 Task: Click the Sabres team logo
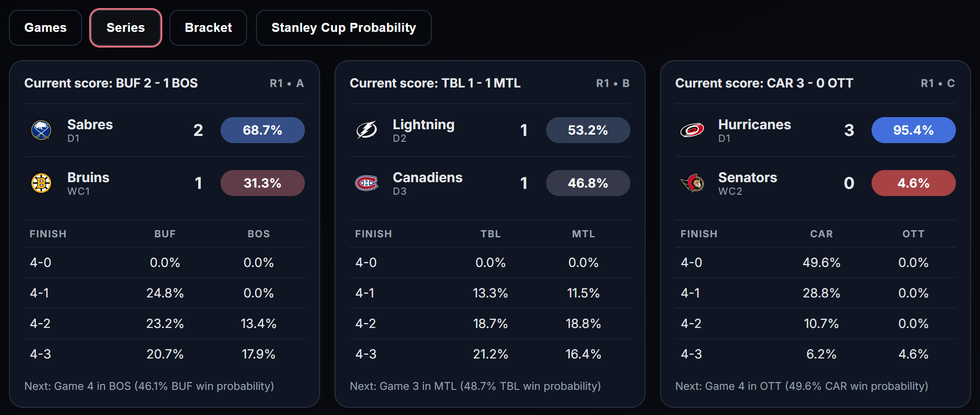point(41,130)
